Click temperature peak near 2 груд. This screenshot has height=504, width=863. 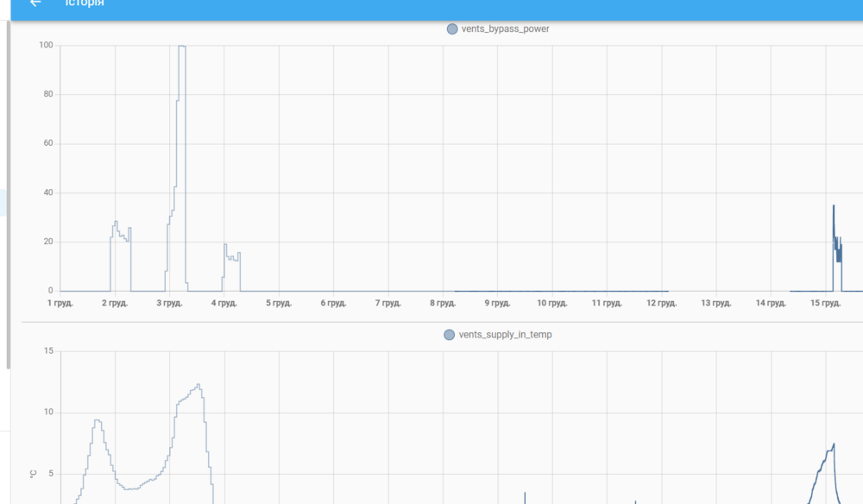click(x=98, y=421)
